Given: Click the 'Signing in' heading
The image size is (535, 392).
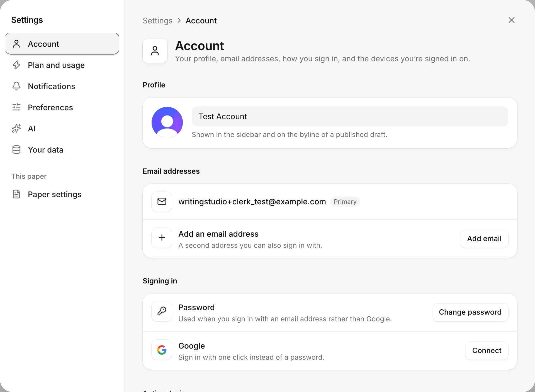Looking at the screenshot, I should (x=160, y=281).
